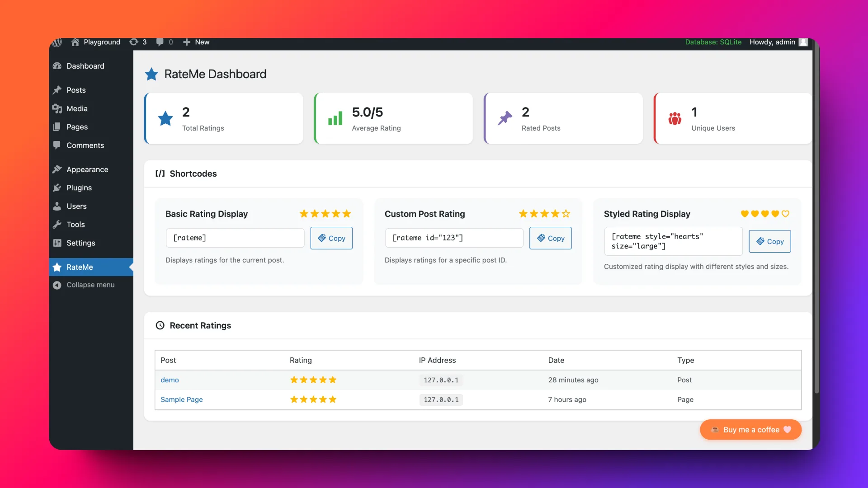Click the Recent Ratings clock icon
This screenshot has height=488, width=868.
tap(160, 325)
